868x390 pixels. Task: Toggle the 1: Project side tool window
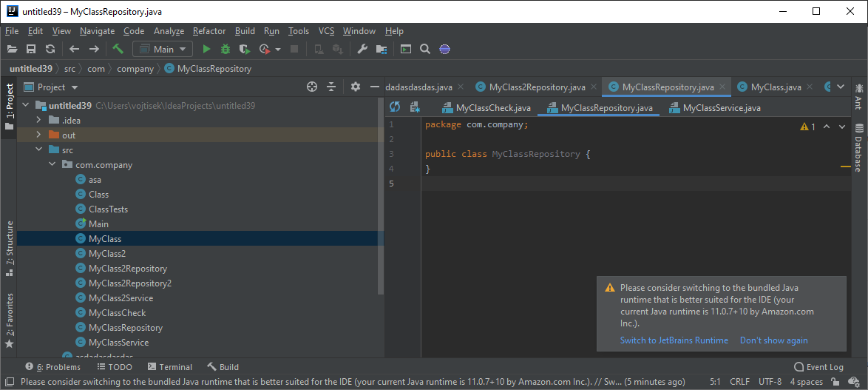[9, 107]
